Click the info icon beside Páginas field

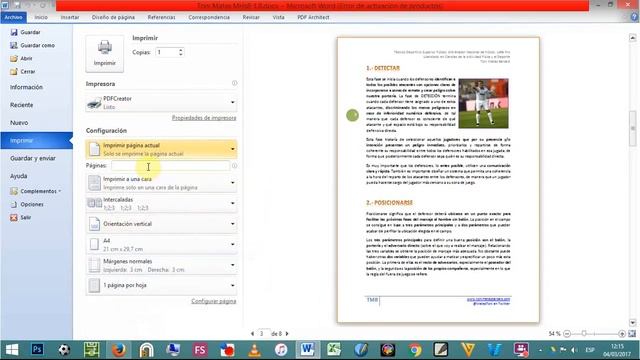coord(234,166)
